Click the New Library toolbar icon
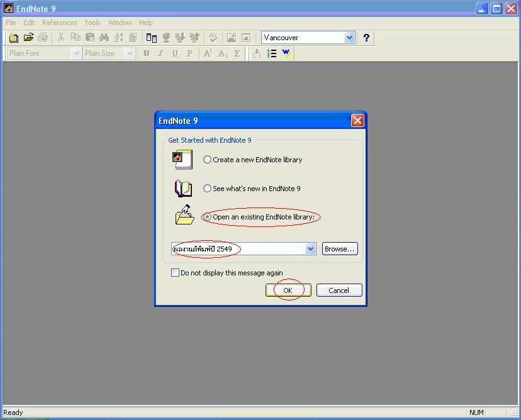Viewport: 521px width, 420px height. (14, 38)
